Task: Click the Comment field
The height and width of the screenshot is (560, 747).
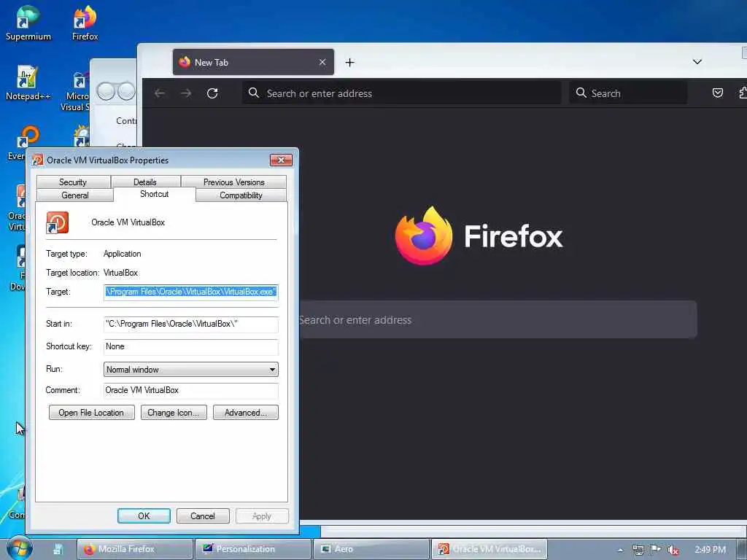Action: (x=190, y=390)
